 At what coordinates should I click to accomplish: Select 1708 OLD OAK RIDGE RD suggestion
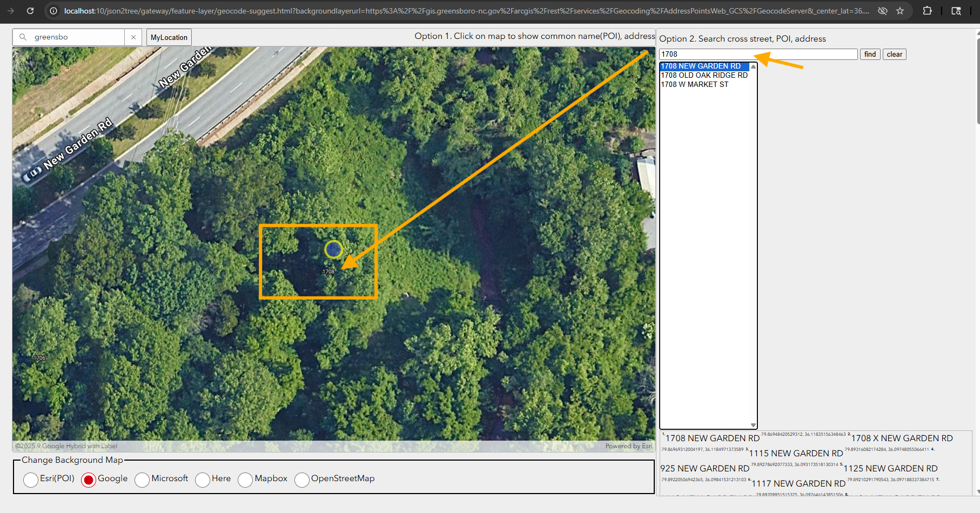pos(704,76)
